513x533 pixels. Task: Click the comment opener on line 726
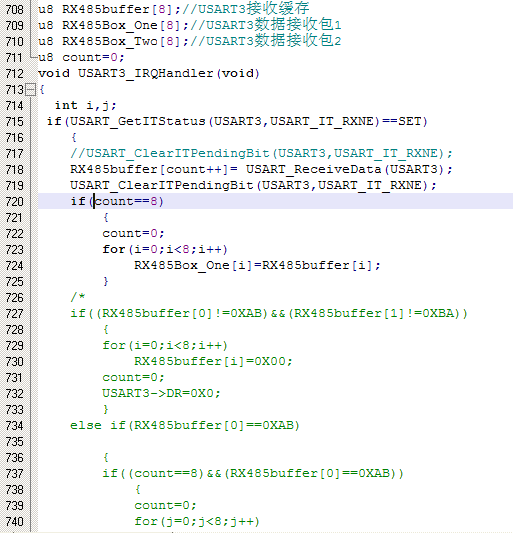(78, 297)
